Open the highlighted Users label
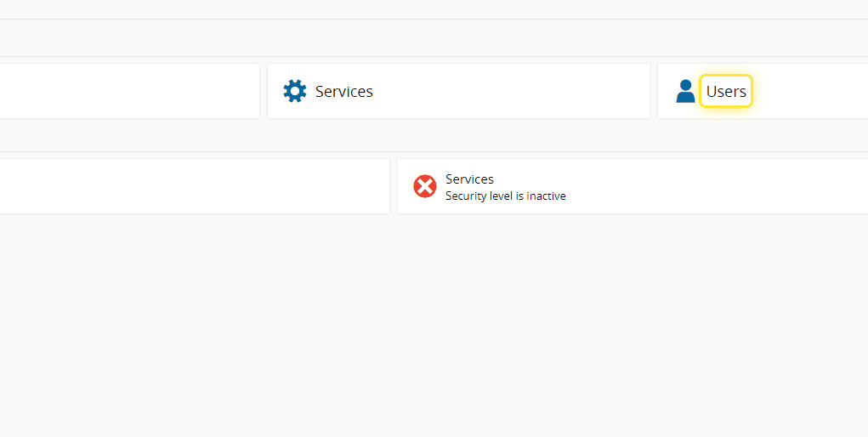This screenshot has height=437, width=868. [x=726, y=91]
